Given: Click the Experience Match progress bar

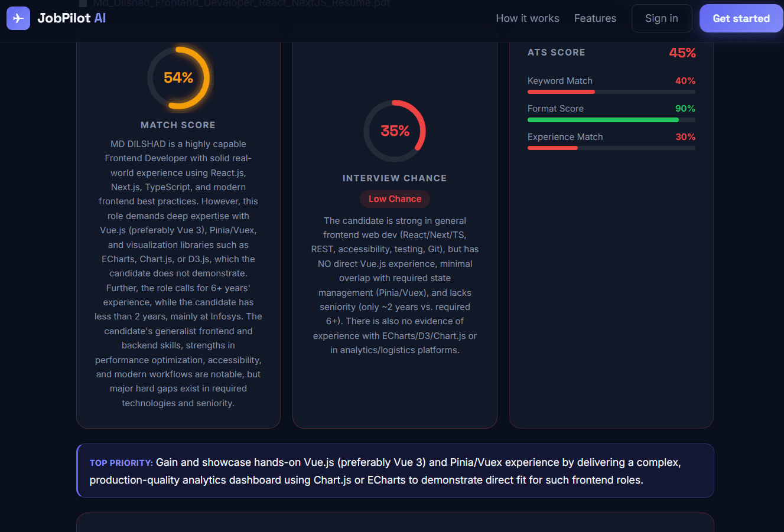Looking at the screenshot, I should tap(611, 148).
